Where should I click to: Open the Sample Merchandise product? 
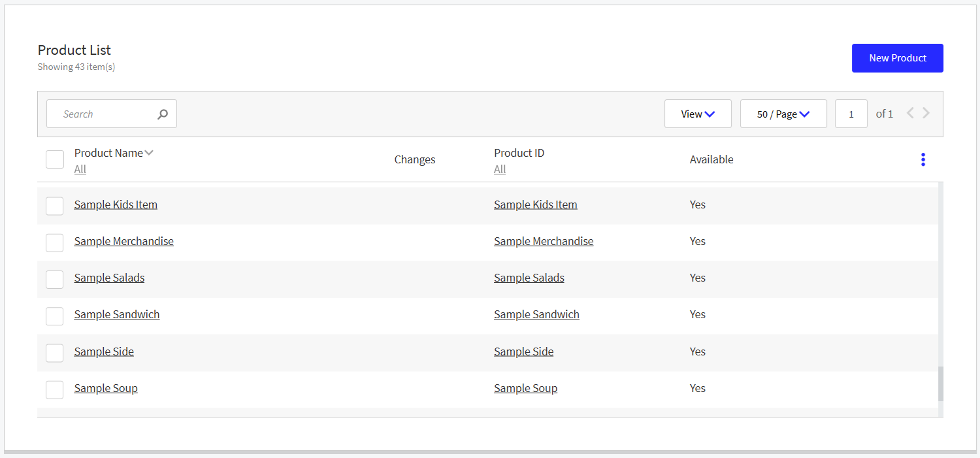(123, 240)
